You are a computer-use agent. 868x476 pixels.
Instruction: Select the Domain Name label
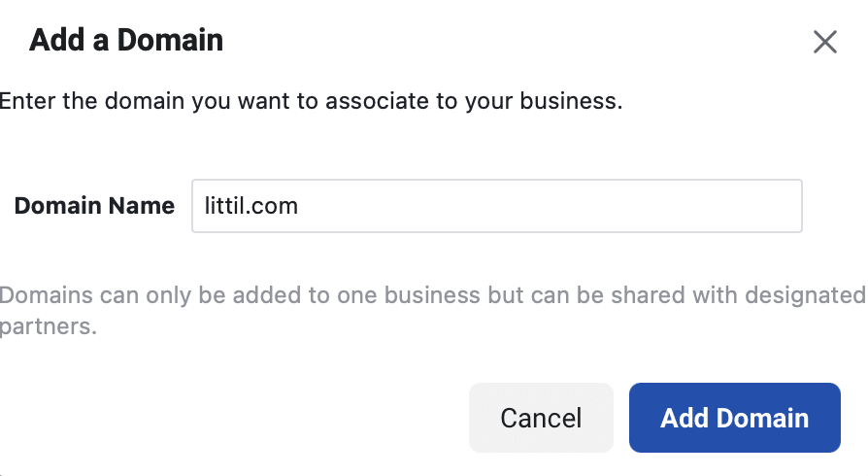(x=94, y=206)
